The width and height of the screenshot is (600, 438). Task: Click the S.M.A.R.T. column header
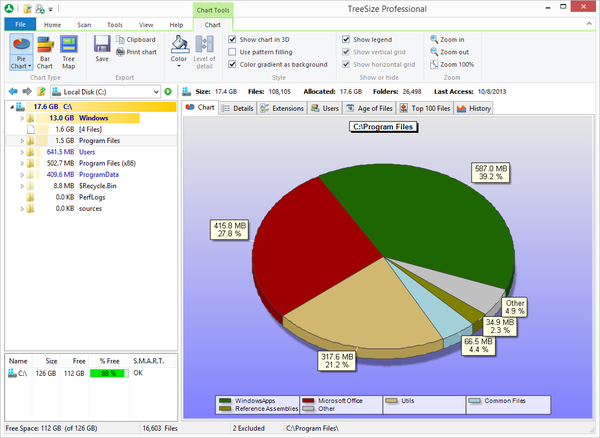tap(148, 361)
